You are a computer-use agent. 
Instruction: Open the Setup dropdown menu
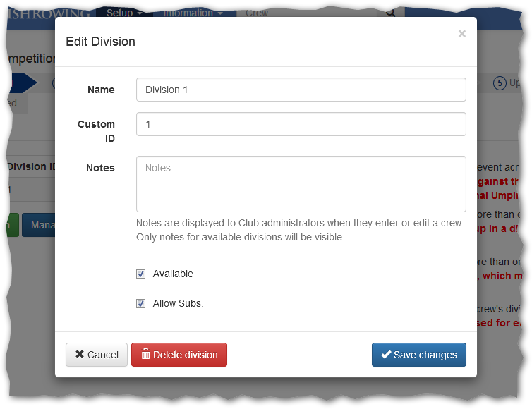click(x=124, y=12)
